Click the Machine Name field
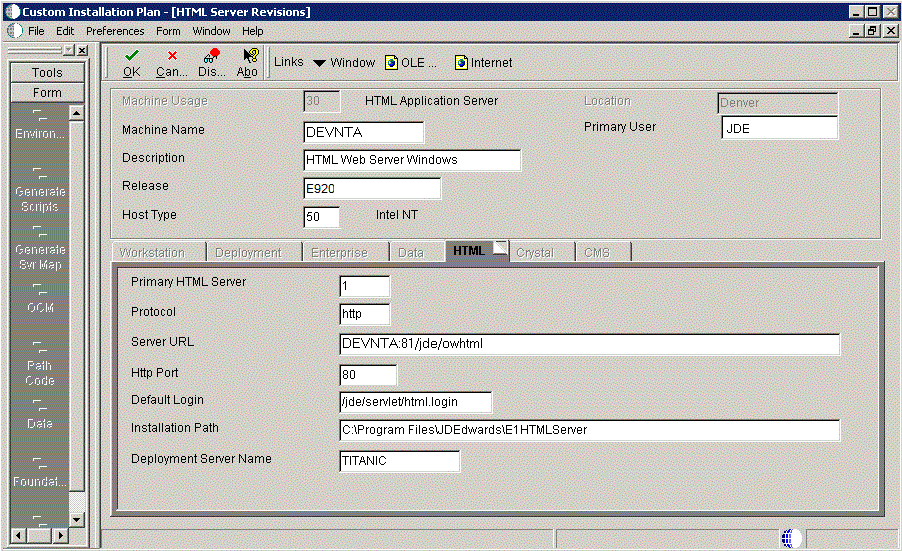This screenshot has width=902, height=551. 364,132
